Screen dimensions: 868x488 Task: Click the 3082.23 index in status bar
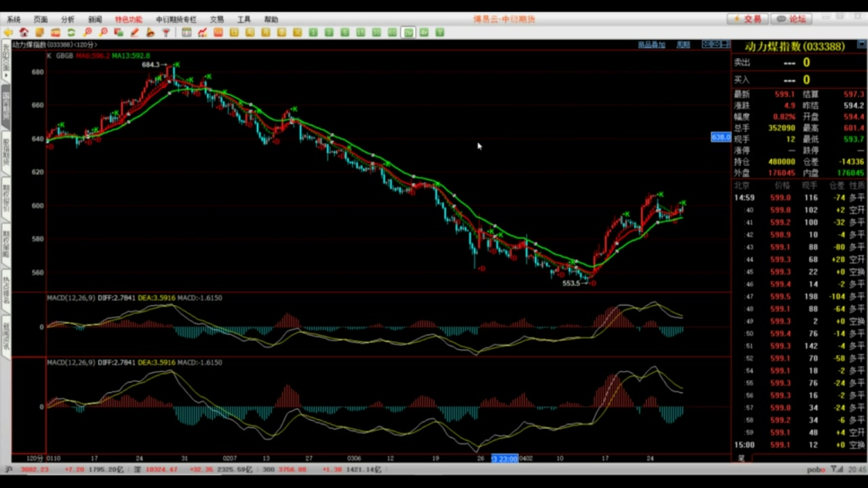pyautogui.click(x=35, y=470)
